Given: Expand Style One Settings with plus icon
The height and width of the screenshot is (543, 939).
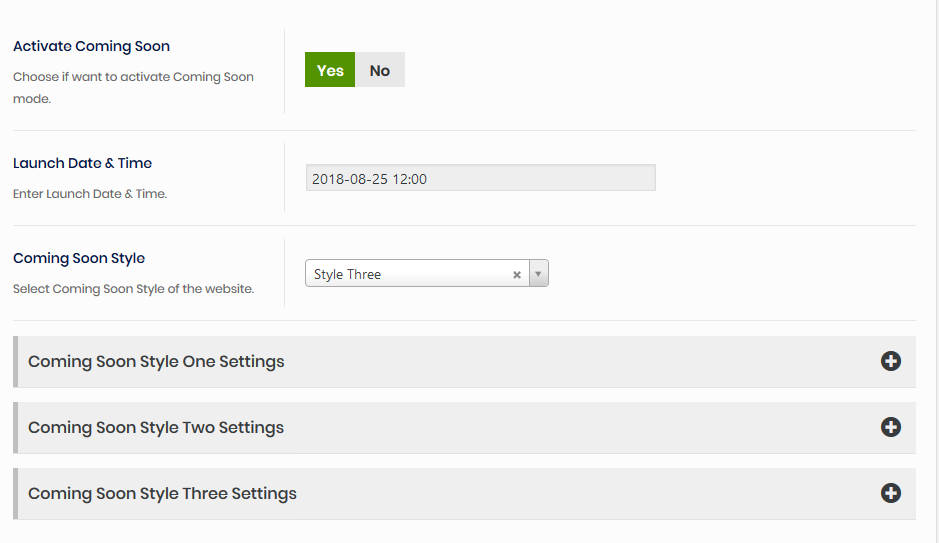Looking at the screenshot, I should [890, 361].
